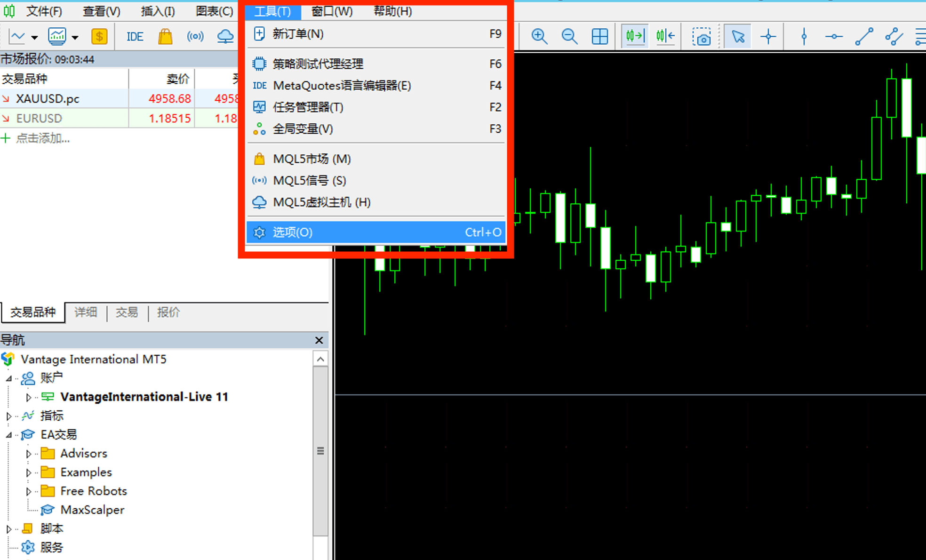Take a chart screenshot with camera icon
The image size is (926, 560).
pos(702,36)
